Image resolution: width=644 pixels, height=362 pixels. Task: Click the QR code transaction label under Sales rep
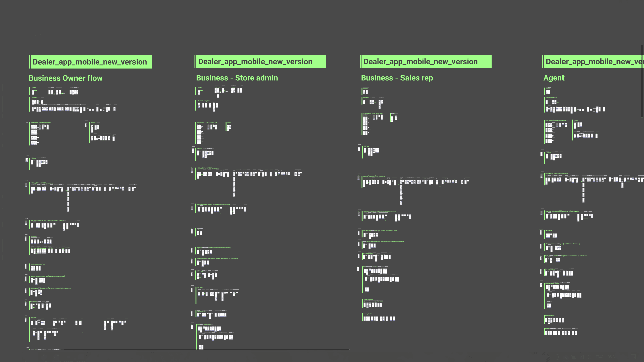point(383,241)
